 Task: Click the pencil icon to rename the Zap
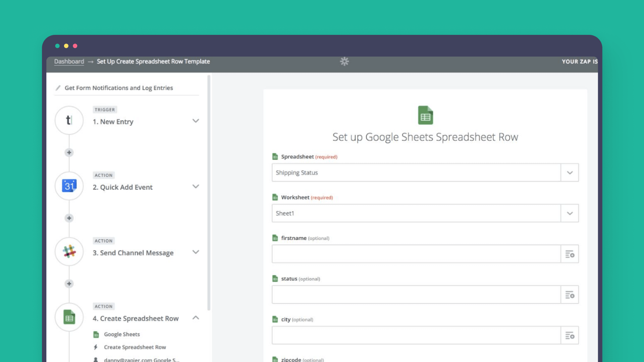pyautogui.click(x=58, y=87)
